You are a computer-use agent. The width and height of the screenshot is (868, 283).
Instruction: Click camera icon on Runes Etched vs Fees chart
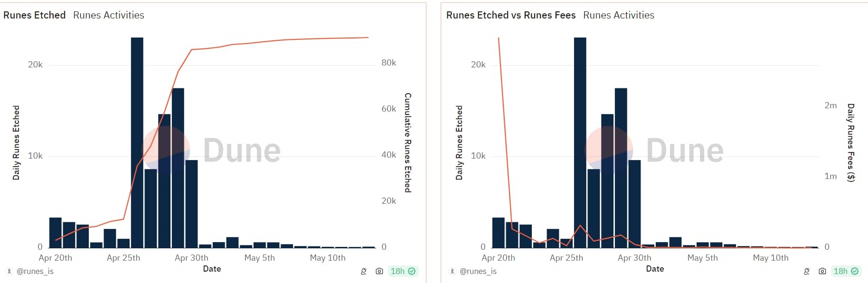822,271
